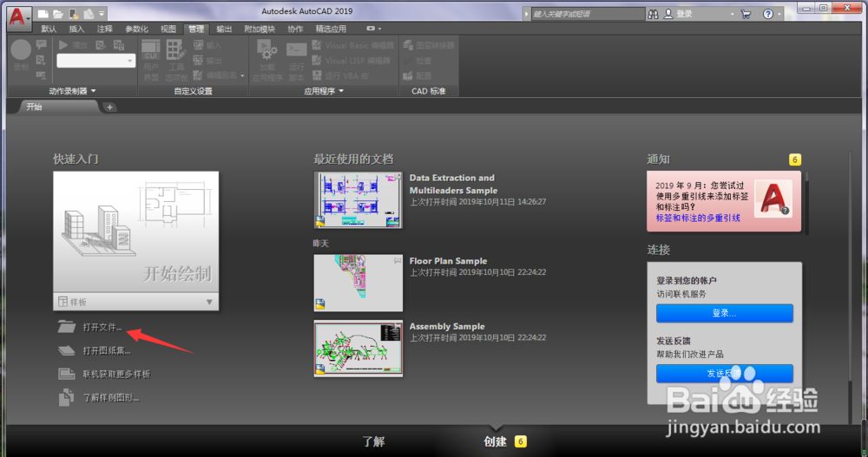Click the blue 登录... button
The height and width of the screenshot is (457, 868).
click(x=725, y=313)
